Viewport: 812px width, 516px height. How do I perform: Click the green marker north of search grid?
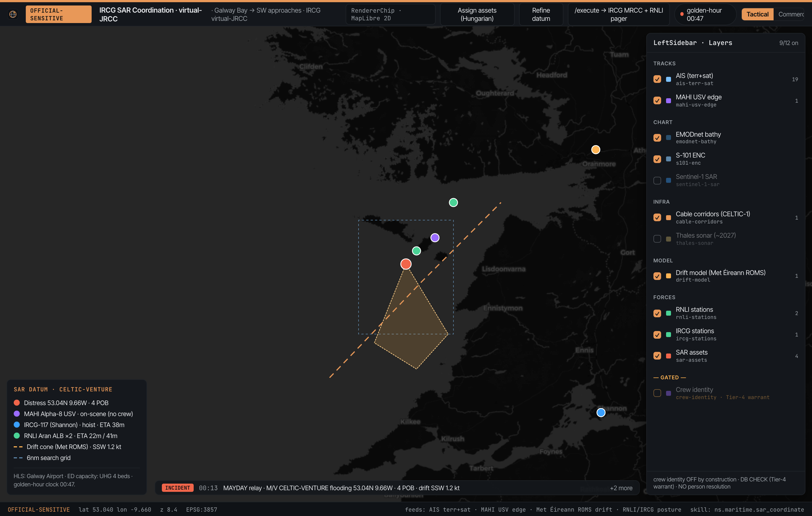[x=453, y=203]
